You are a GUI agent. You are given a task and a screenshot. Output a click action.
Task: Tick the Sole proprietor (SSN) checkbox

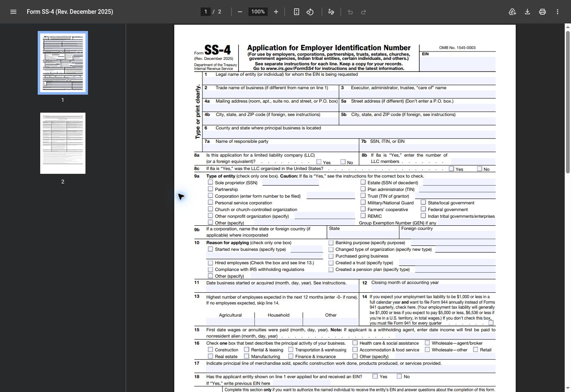210,182
